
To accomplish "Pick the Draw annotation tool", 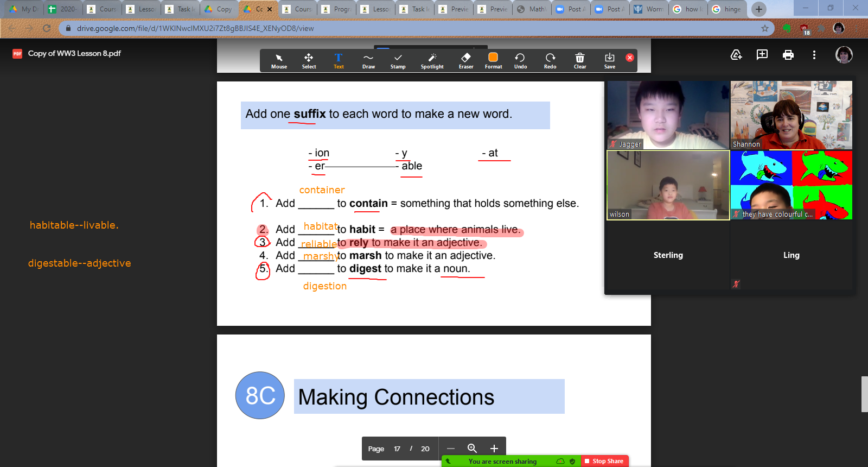I will click(368, 61).
